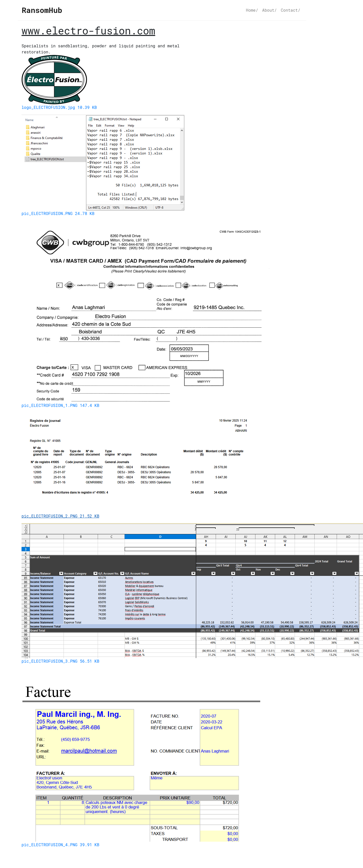Open the Help menu in Notepad

point(131,125)
